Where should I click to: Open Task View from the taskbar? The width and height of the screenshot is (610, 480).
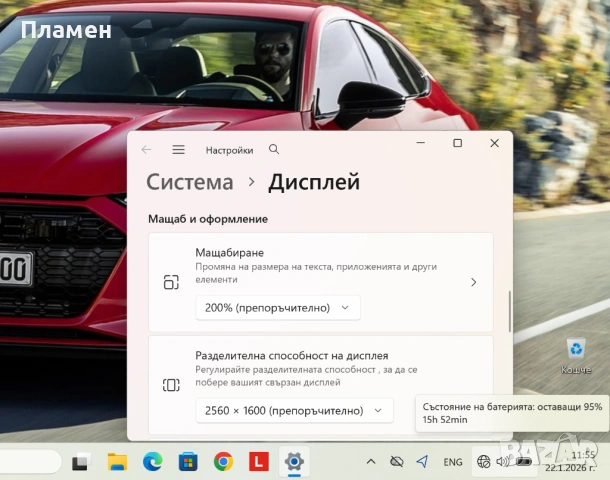pos(81,462)
